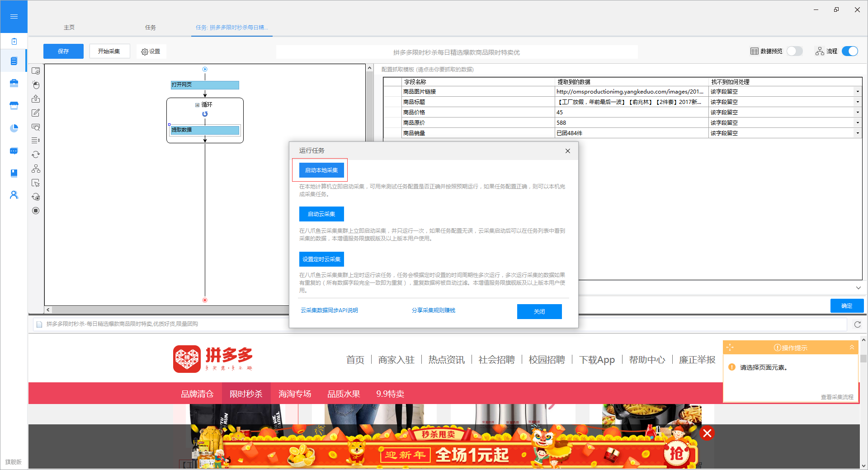This screenshot has height=470, width=868.
Task: Select the 提取数据 workflow step
Action: pyautogui.click(x=205, y=130)
